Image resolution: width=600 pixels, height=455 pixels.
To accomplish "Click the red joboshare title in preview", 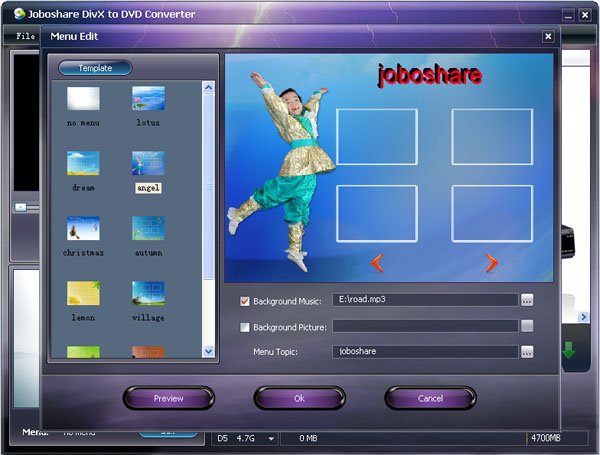I will [x=429, y=75].
